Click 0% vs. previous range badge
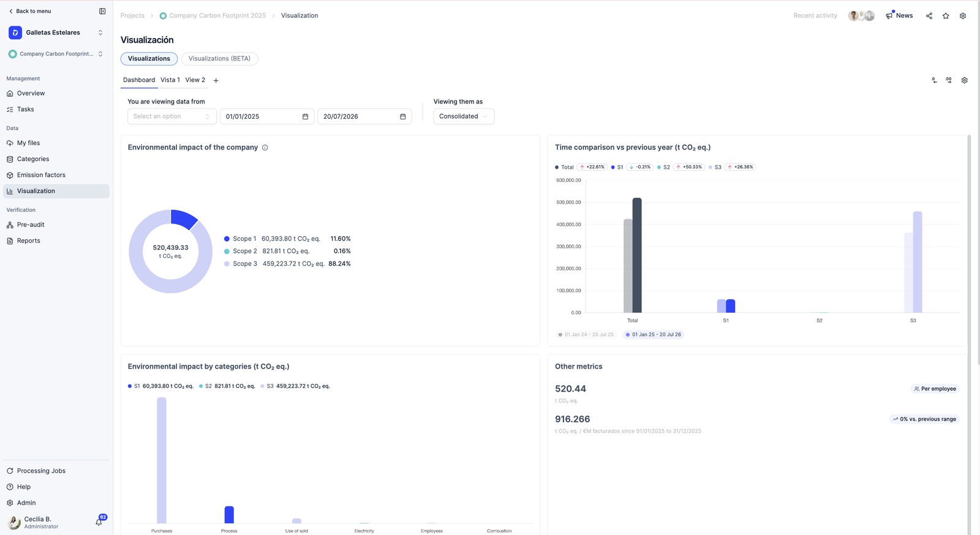Viewport: 980px width, 535px height. click(x=924, y=419)
